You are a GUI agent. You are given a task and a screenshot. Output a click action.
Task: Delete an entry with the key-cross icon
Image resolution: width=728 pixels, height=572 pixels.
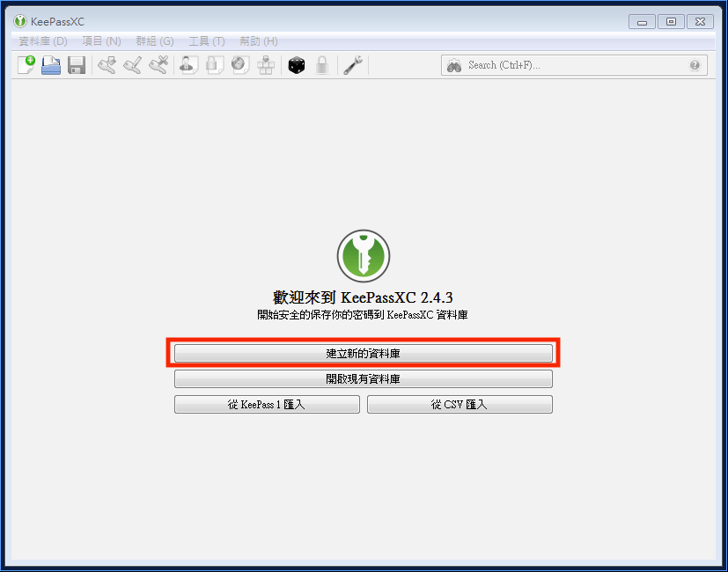point(158,64)
